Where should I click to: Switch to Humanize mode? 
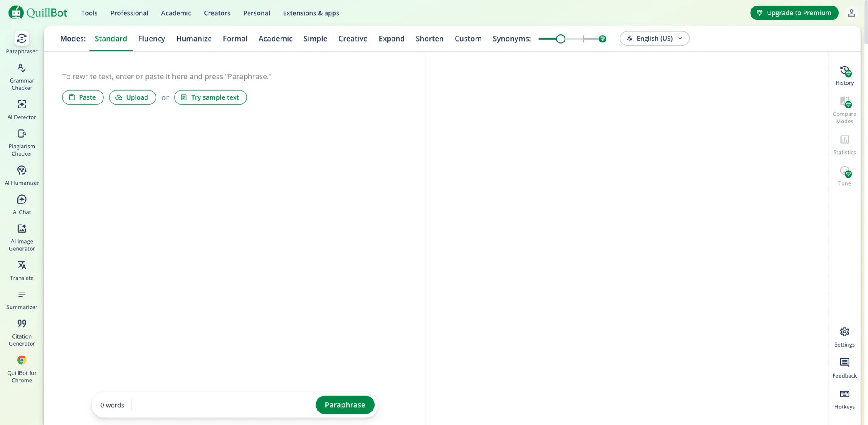tap(194, 39)
